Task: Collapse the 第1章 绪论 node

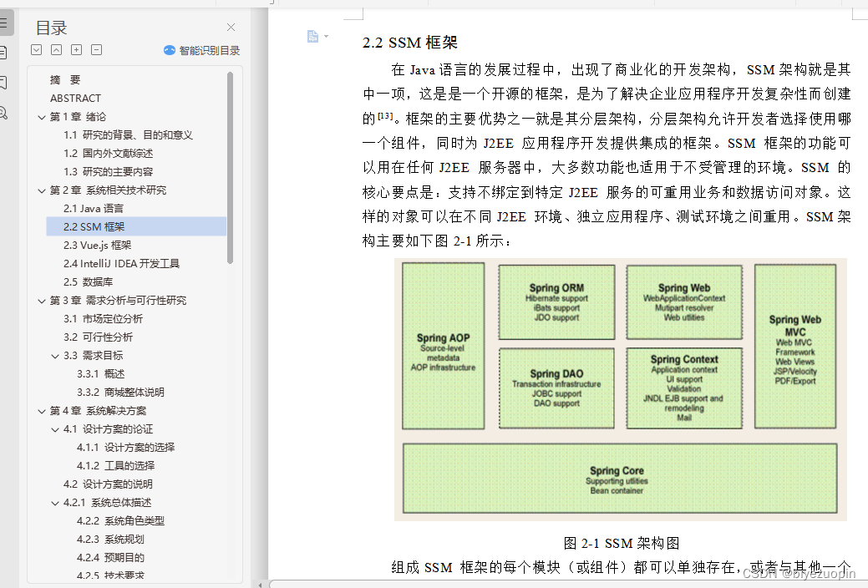Action: (42, 117)
